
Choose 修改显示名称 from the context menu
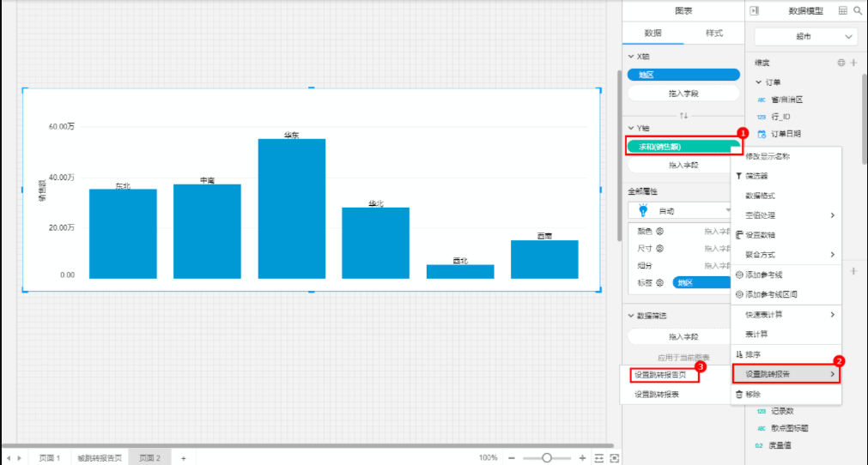pyautogui.click(x=786, y=156)
